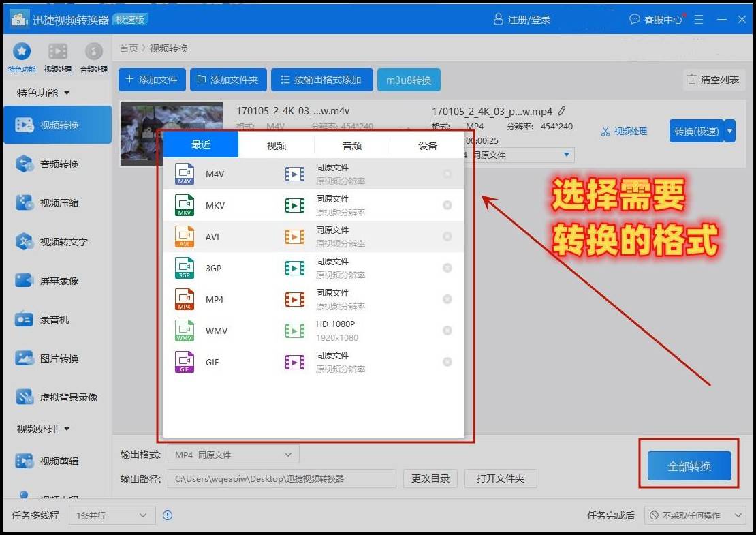This screenshot has width=756, height=535.
Task: Choose the M4V format icon
Action: pos(185,174)
